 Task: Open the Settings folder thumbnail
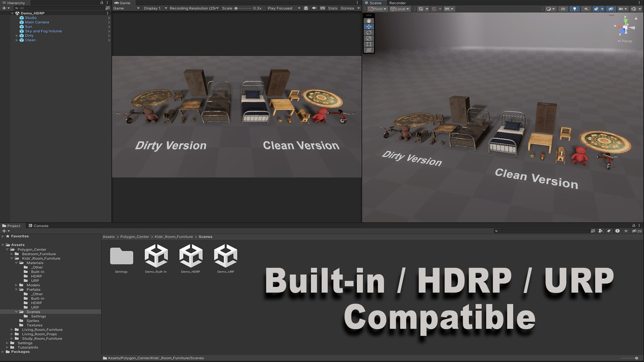pyautogui.click(x=121, y=256)
